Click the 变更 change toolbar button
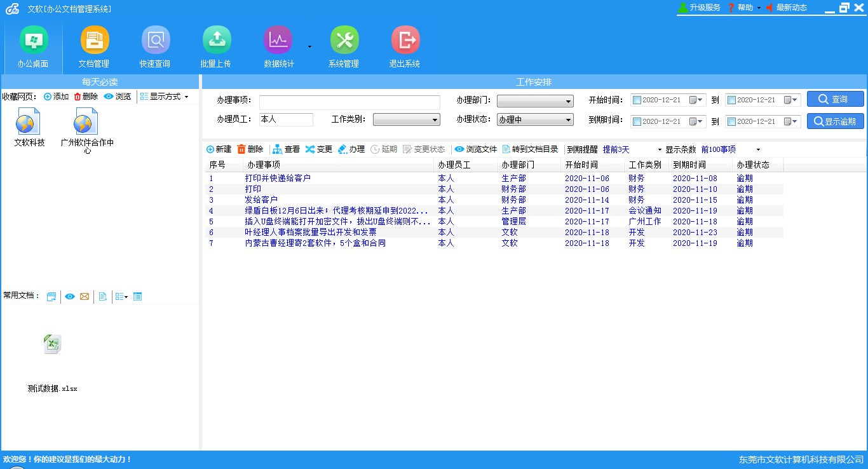 coord(319,149)
